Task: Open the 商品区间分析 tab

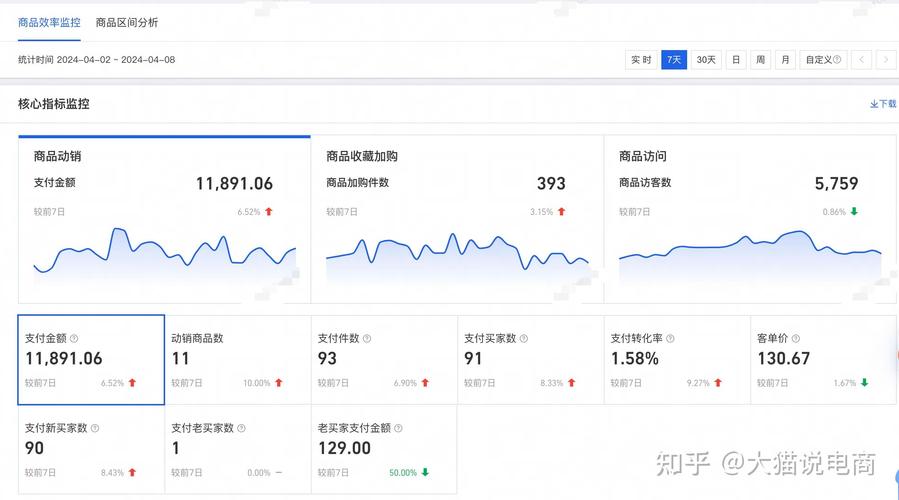Action: pos(127,22)
